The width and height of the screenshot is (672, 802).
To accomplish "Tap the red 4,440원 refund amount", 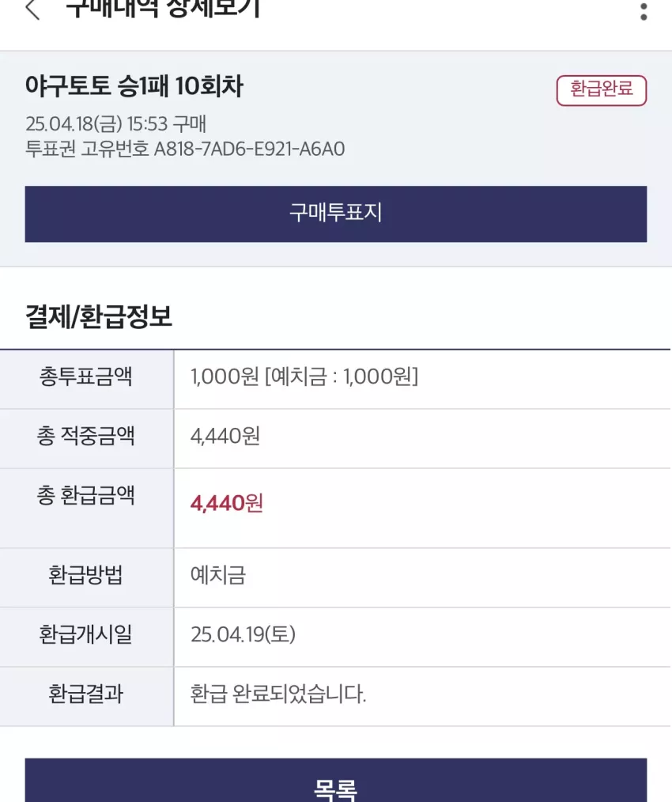I will pyautogui.click(x=227, y=503).
